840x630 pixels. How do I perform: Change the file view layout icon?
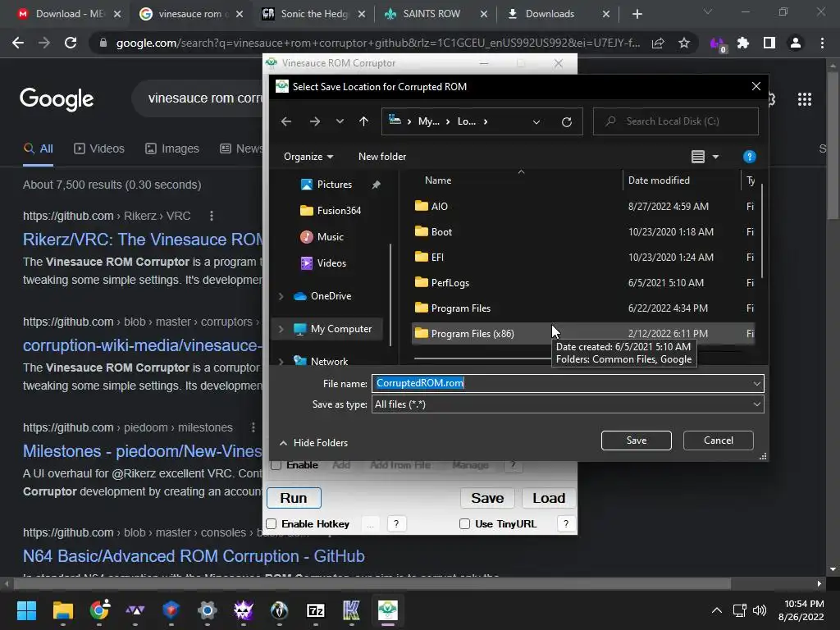pos(697,157)
